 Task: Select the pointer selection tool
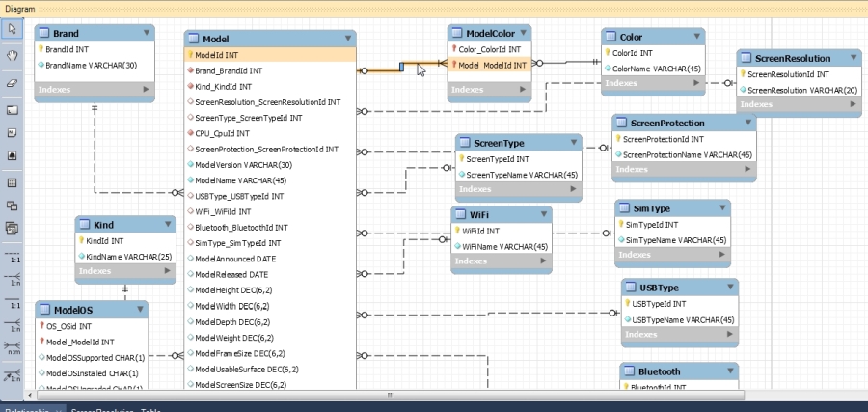click(13, 29)
